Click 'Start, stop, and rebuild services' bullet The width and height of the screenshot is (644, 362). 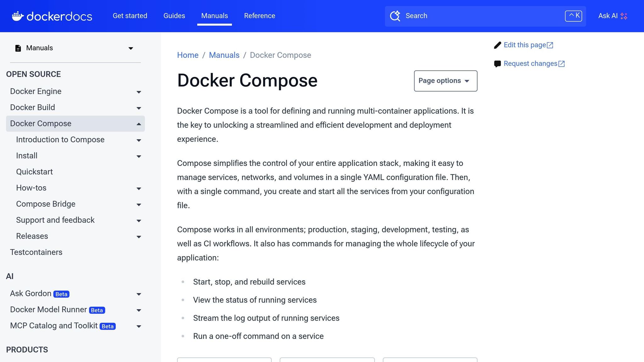[249, 282]
